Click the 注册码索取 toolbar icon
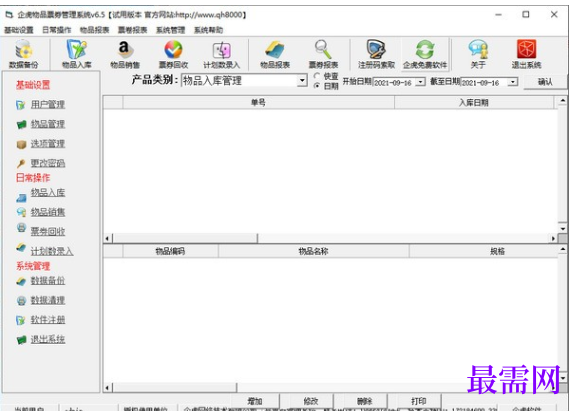The height and width of the screenshot is (411, 579). pyautogui.click(x=376, y=54)
